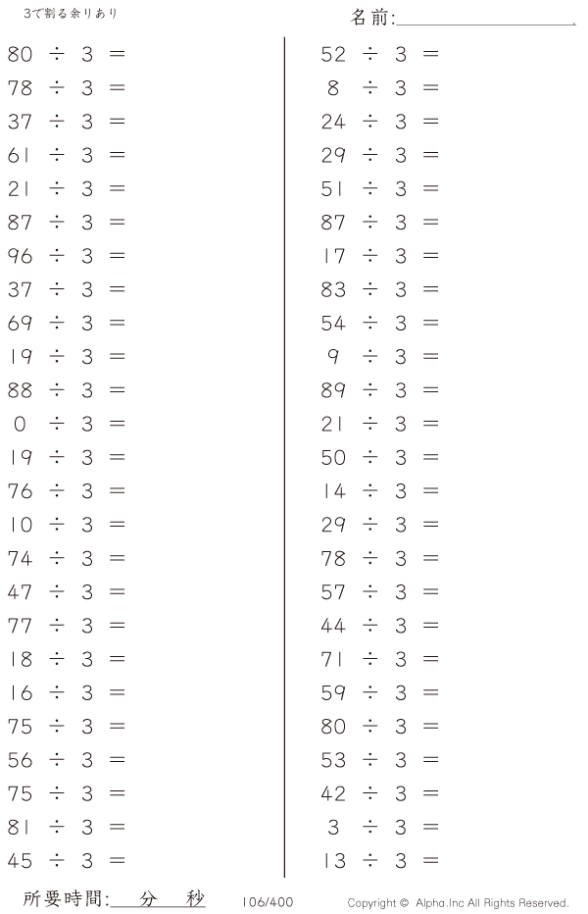Screen dimensions: 588x914
Task: Click the Alpha.Inc copyright text
Action: tap(458, 903)
